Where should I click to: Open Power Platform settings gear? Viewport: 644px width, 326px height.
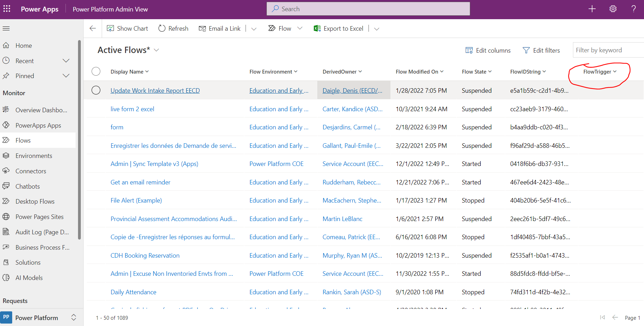click(x=613, y=9)
